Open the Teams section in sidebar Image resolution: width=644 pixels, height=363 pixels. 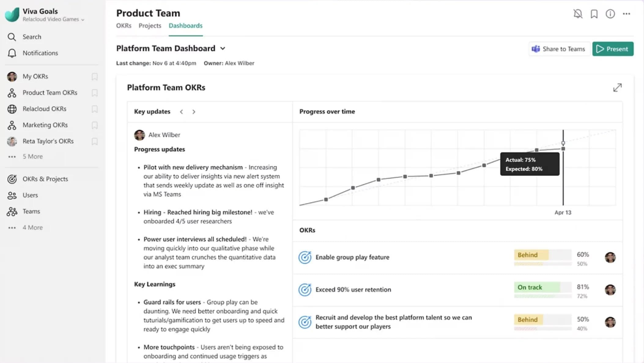pos(31,211)
